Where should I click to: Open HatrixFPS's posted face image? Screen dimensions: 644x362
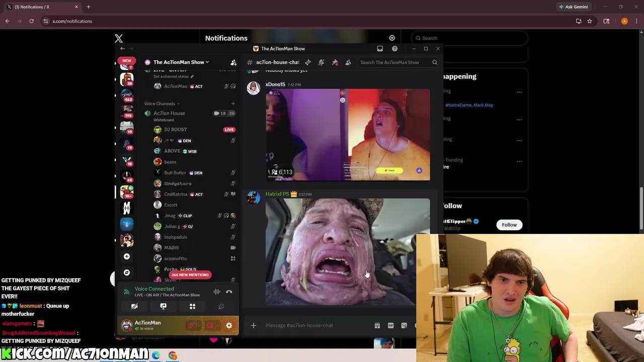click(348, 251)
